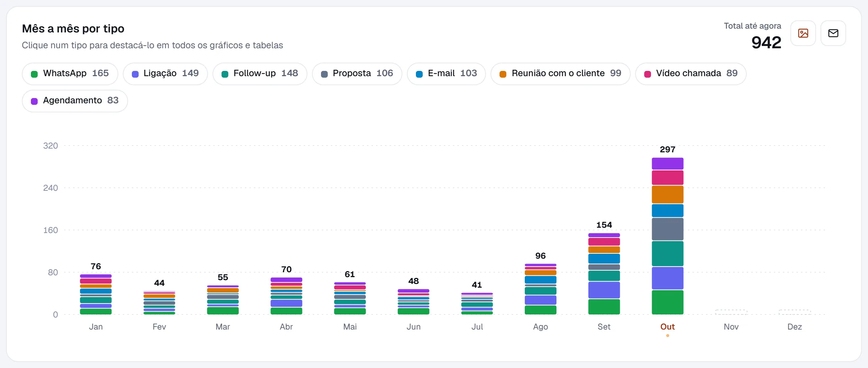This screenshot has width=868, height=368.
Task: Select the Jan stacked bar
Action: [x=96, y=294]
